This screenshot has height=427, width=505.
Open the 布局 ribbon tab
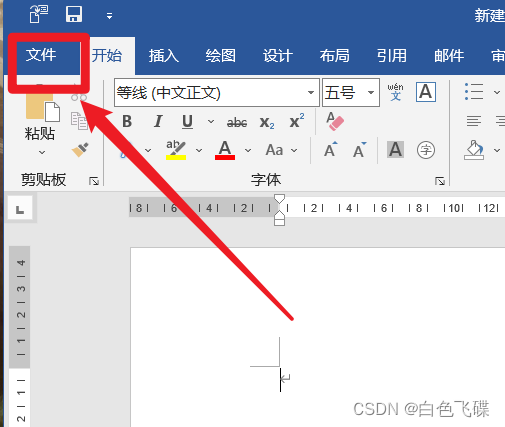click(x=335, y=55)
